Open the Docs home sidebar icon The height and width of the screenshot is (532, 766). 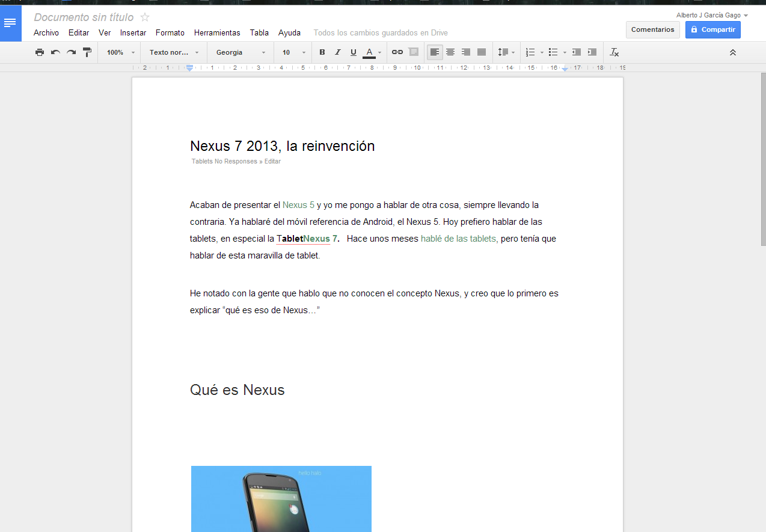coord(10,23)
